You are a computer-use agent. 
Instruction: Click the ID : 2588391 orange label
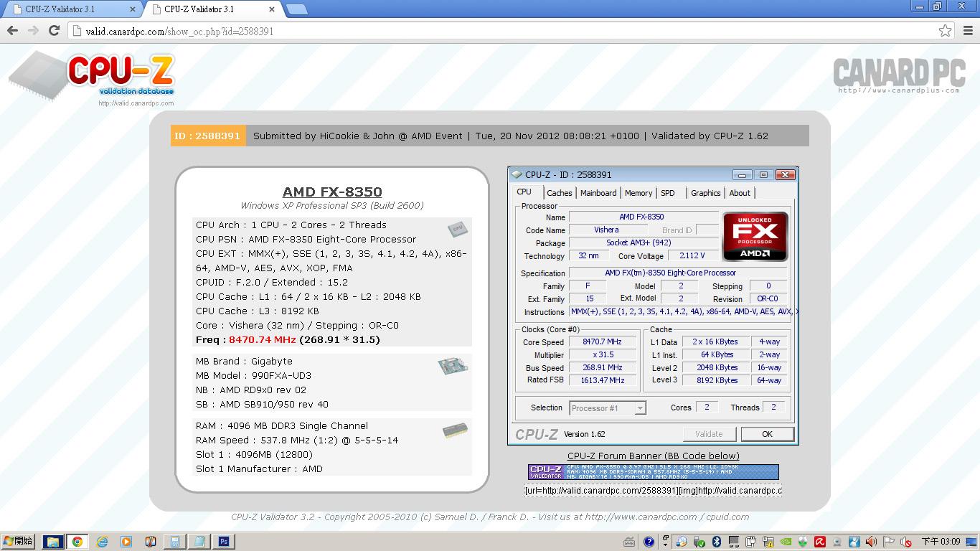(x=208, y=136)
